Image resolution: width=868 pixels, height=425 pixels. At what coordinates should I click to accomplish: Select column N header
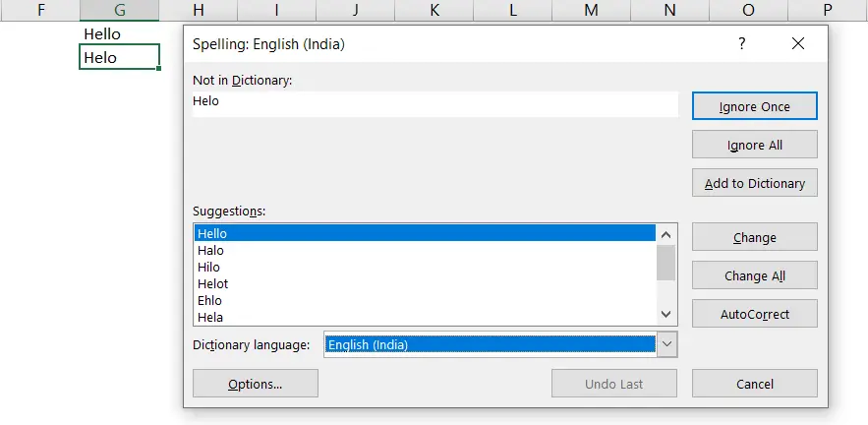[669, 10]
